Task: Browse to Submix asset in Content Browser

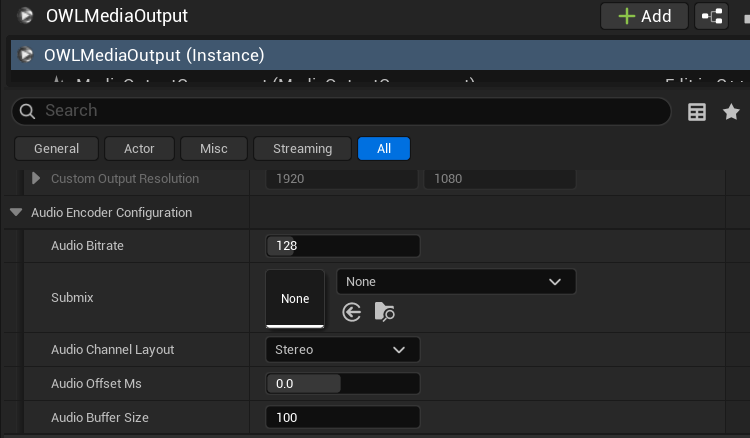Action: pos(385,312)
